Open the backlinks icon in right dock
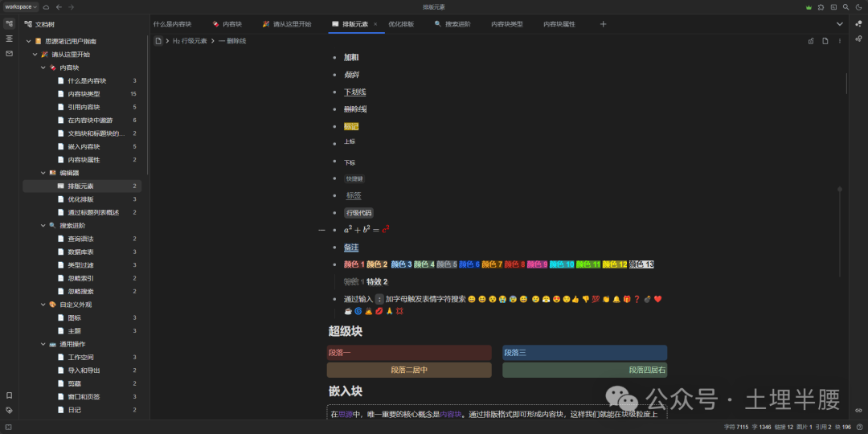Viewport: 868px width, 434px height. click(858, 410)
